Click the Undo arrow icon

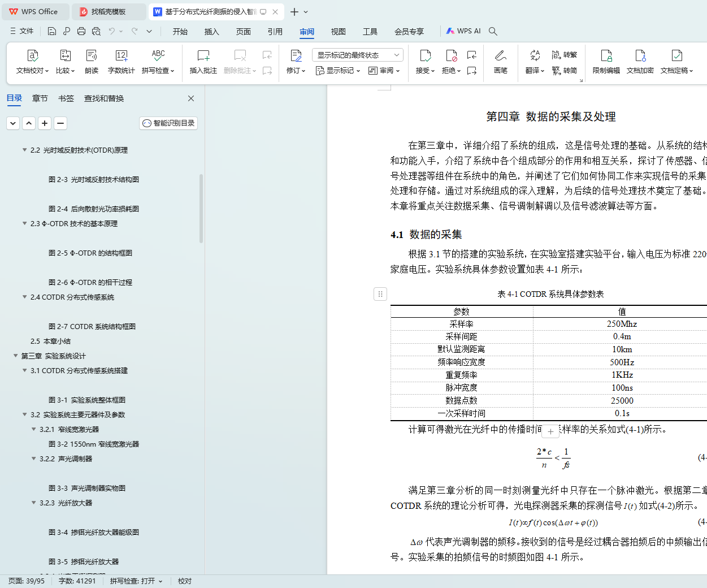[x=112, y=31]
